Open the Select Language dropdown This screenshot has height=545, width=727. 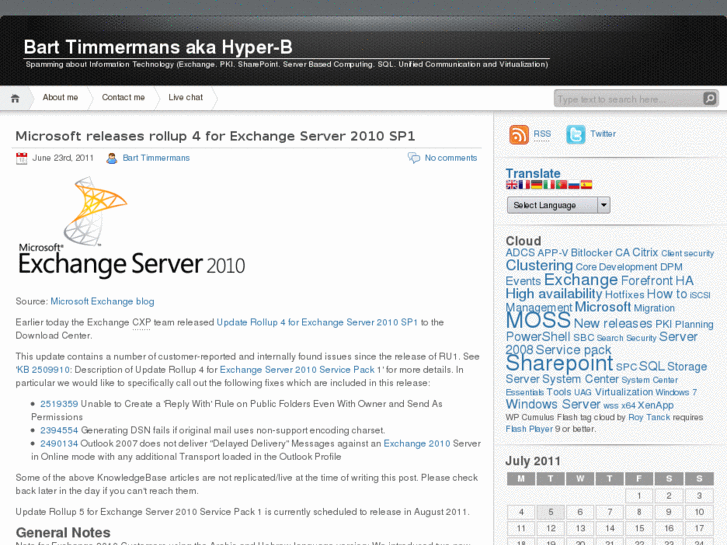click(558, 205)
